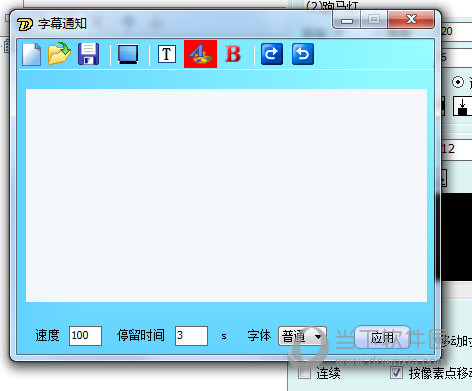Click the down-arrow alignment icon behind dialog
Viewport: 472px width, 391px height.
(x=462, y=106)
